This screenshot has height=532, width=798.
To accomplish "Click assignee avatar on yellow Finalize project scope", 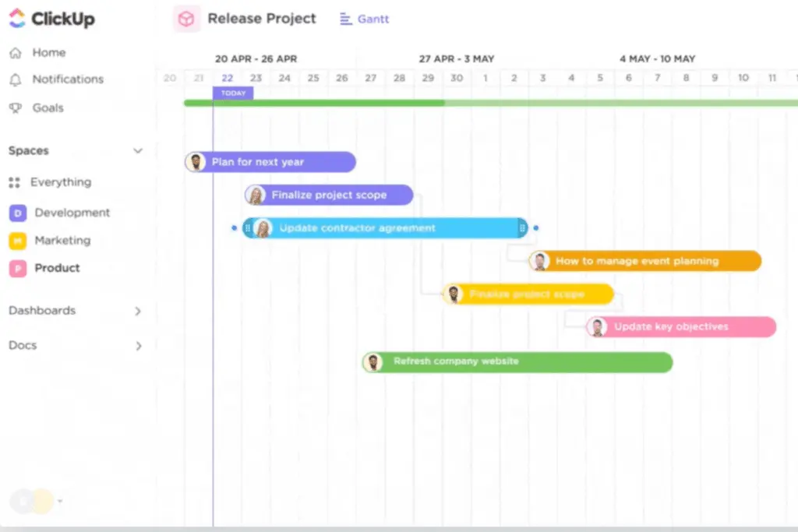I will click(453, 294).
